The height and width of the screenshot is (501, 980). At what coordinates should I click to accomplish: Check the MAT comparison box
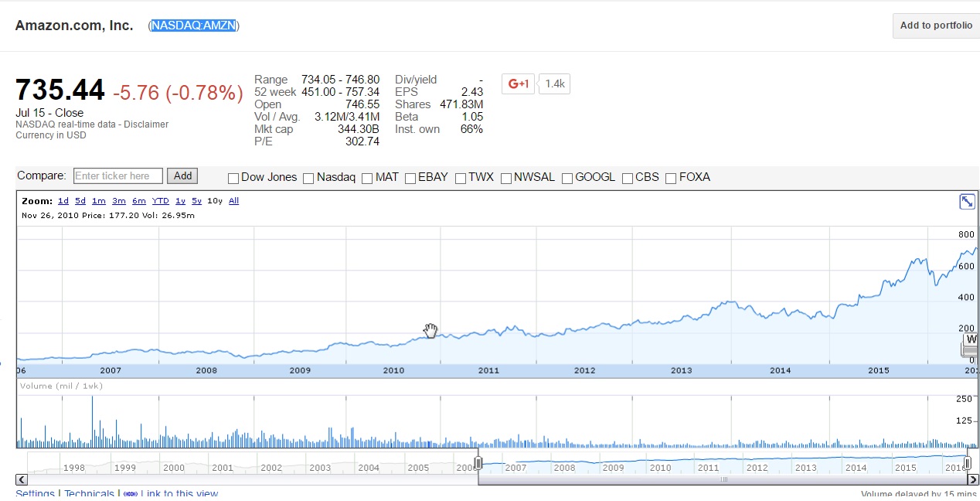coord(367,179)
